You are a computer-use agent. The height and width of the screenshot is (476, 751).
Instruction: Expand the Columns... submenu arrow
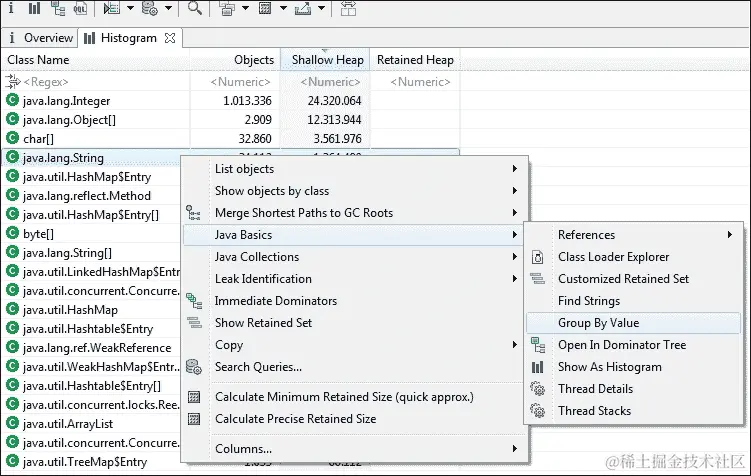pos(514,449)
